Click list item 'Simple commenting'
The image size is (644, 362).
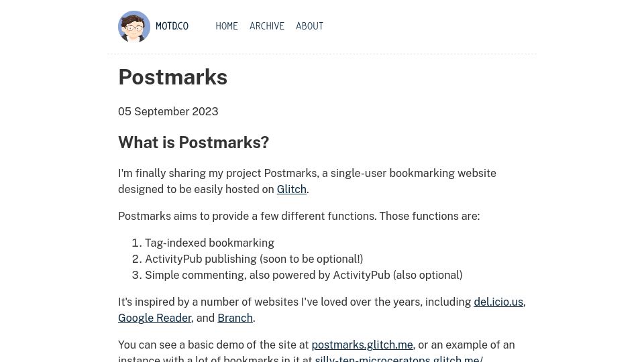click(303, 275)
